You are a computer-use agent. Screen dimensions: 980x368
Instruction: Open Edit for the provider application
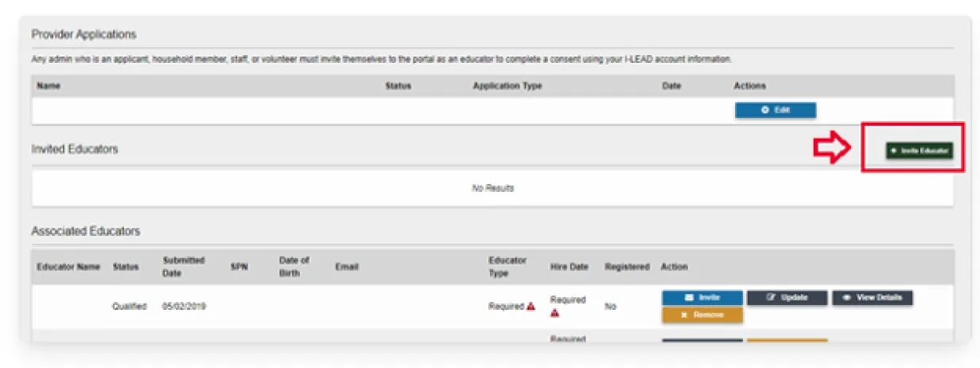tap(776, 111)
